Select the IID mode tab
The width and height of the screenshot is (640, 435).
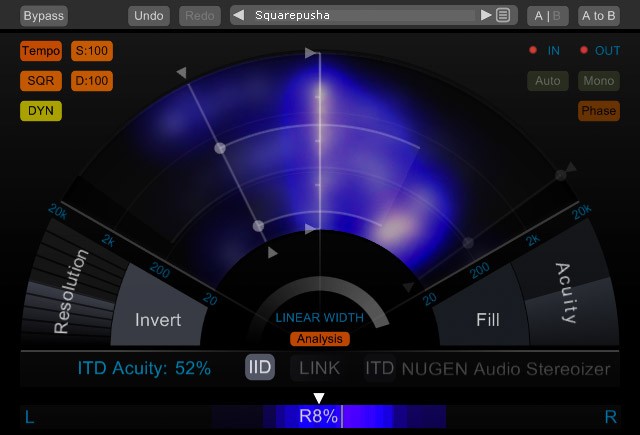[x=260, y=368]
